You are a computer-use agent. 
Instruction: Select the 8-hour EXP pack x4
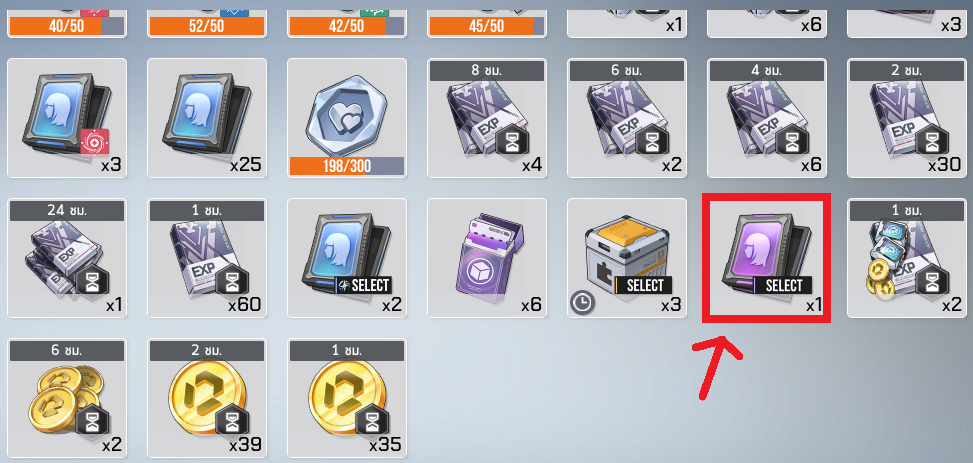point(487,118)
